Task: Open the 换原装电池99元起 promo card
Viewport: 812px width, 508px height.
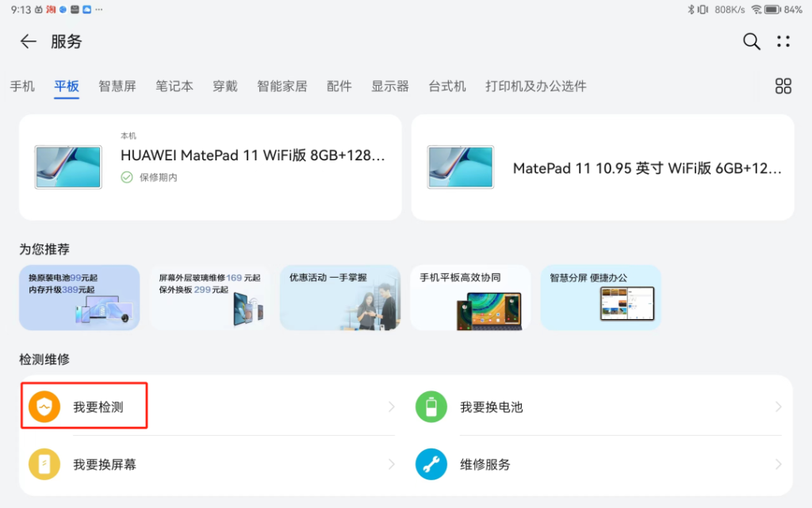Action: (79, 298)
